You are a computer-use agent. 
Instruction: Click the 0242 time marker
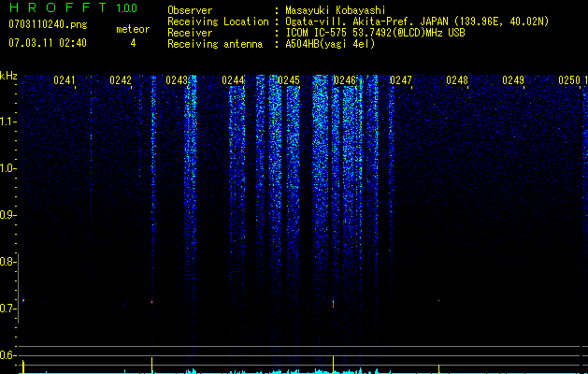(121, 80)
